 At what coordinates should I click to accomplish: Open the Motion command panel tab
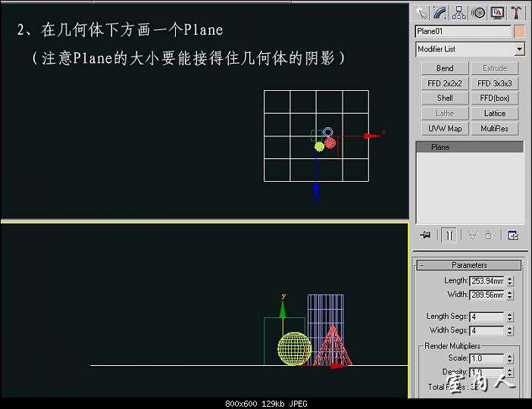click(x=478, y=13)
